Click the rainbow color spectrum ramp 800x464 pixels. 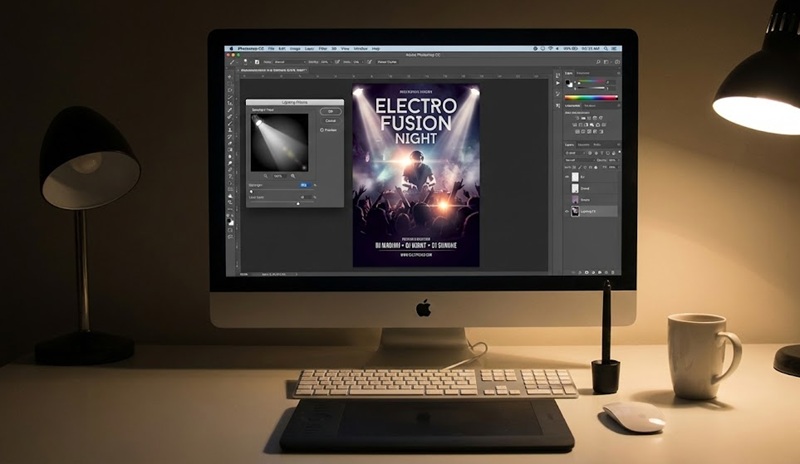[591, 97]
